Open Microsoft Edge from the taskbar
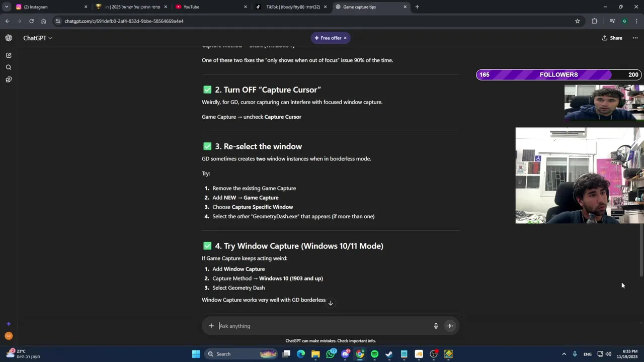Image resolution: width=644 pixels, height=362 pixels. [301, 354]
